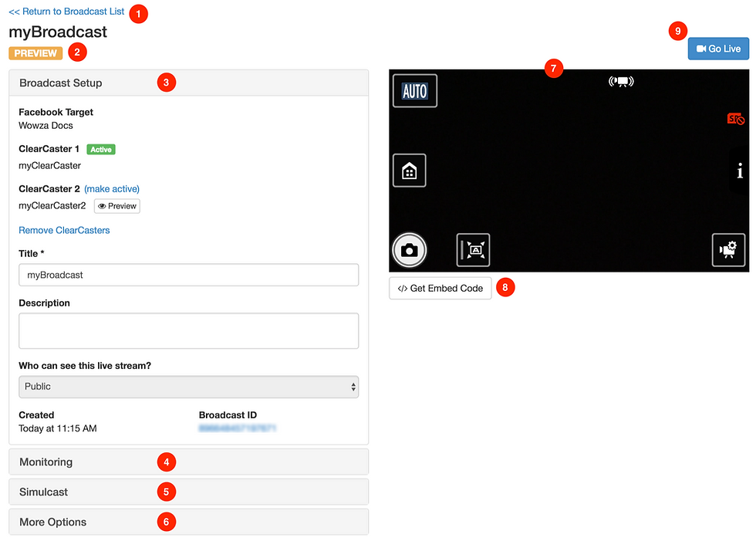Expand the Monitoring section
Screen dimensions: 756x541
(x=188, y=462)
